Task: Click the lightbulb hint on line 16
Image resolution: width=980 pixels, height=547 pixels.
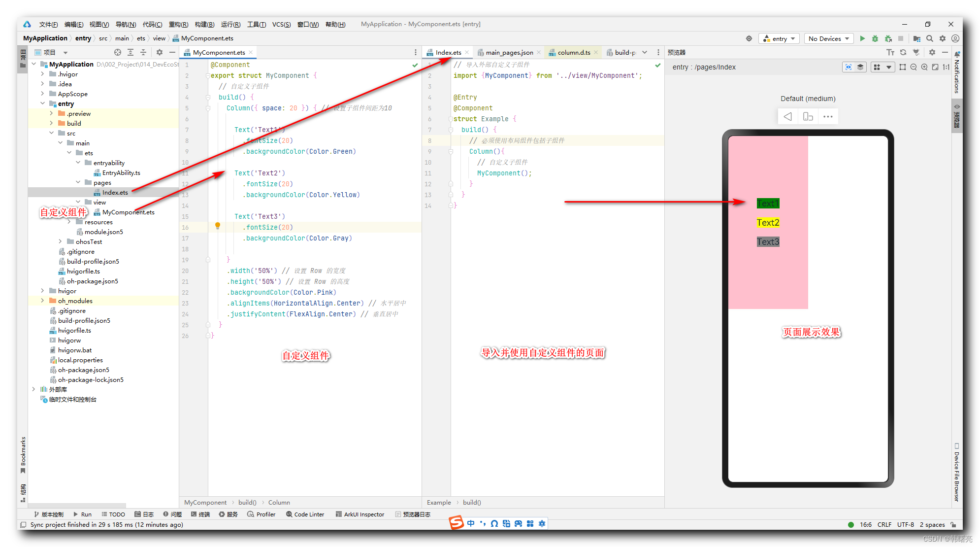Action: [x=218, y=226]
